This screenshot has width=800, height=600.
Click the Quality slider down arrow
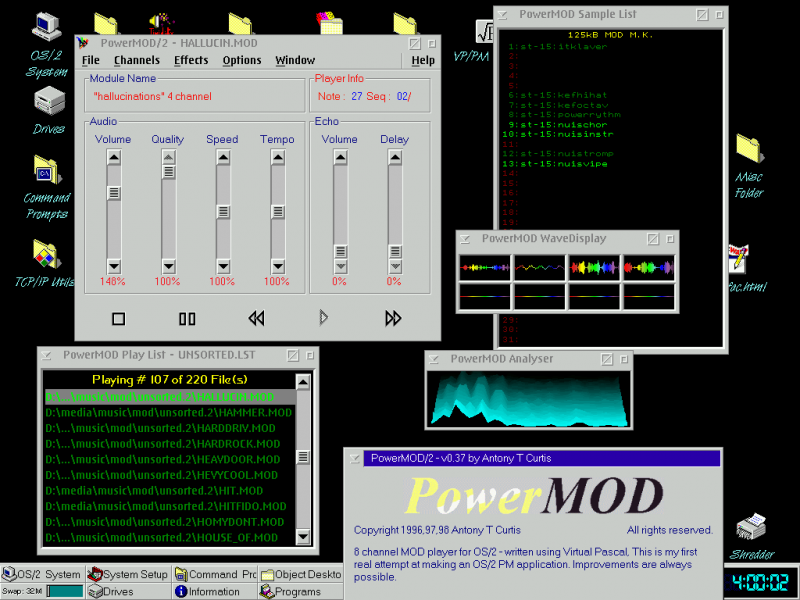pyautogui.click(x=168, y=266)
